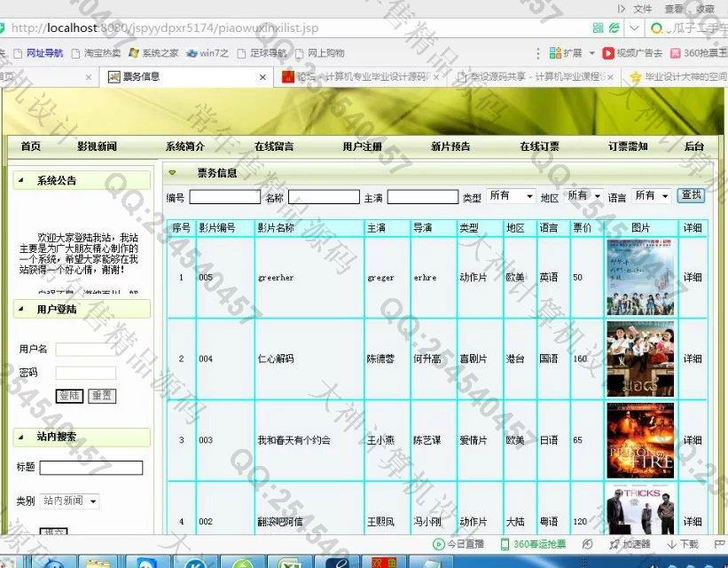This screenshot has height=568, width=728.
Task: Click the 重置 reset button
Action: (x=102, y=396)
